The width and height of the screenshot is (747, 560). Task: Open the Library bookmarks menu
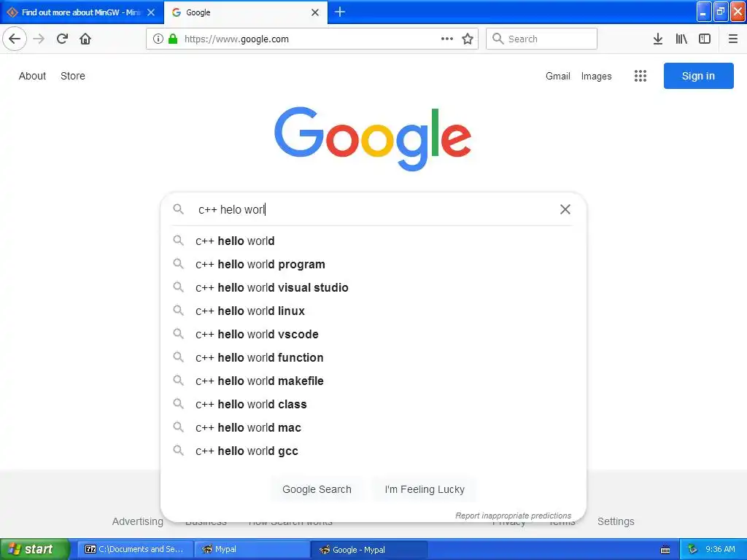coord(681,39)
